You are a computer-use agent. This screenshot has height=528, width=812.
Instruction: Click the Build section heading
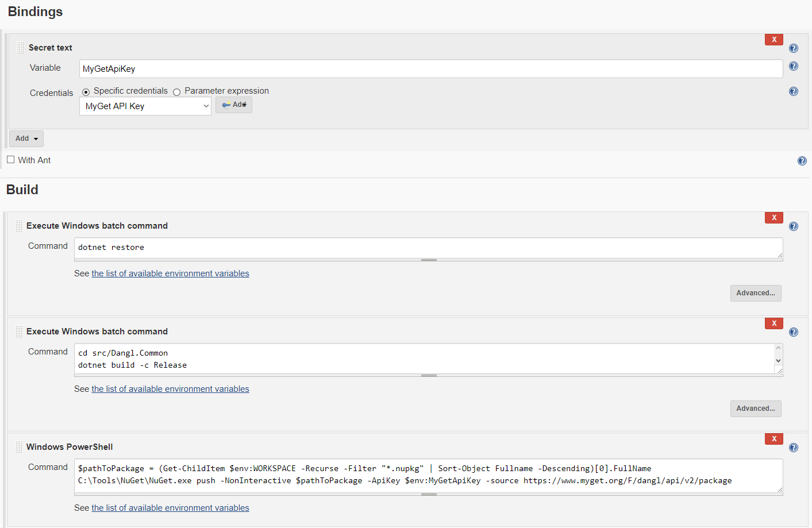[x=22, y=190]
